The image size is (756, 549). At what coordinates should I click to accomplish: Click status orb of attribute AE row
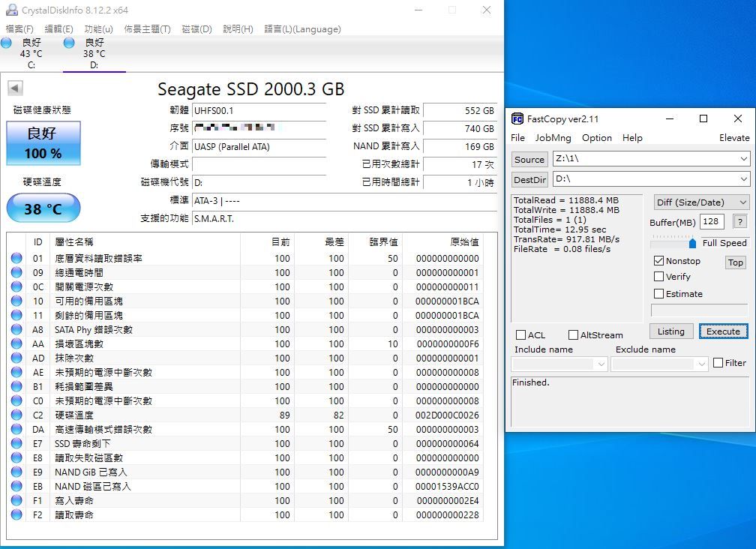(16, 372)
